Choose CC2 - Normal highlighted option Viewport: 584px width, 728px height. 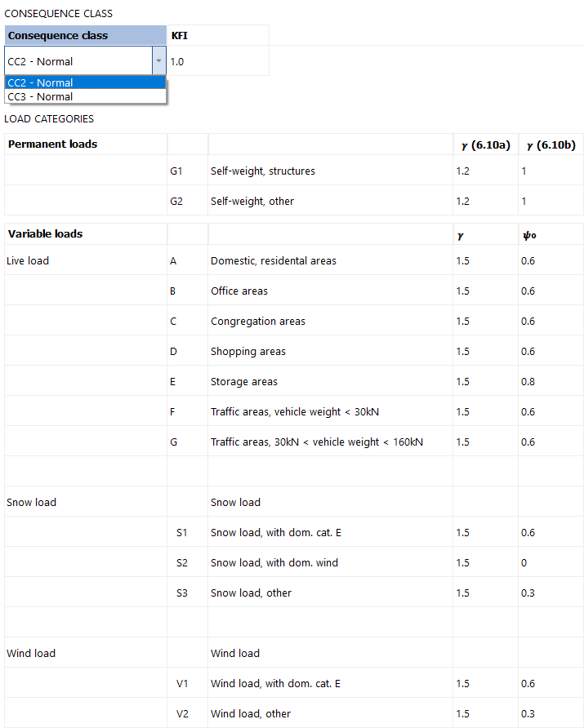point(86,82)
